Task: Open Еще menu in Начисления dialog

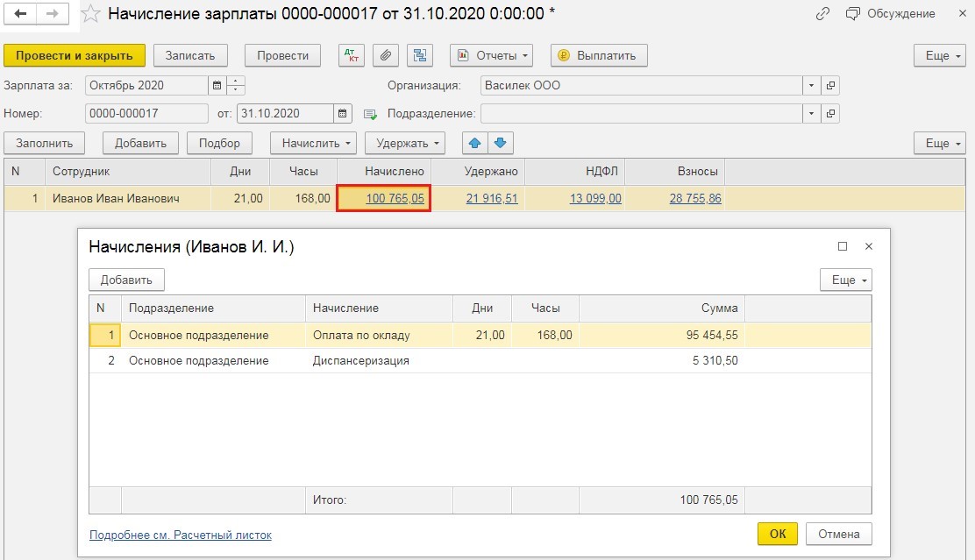Action: 845,280
